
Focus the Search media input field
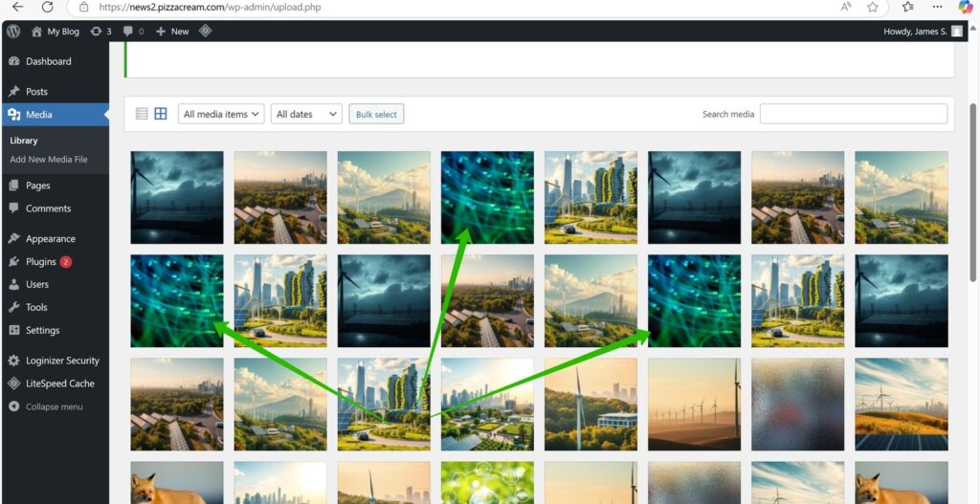click(x=853, y=114)
